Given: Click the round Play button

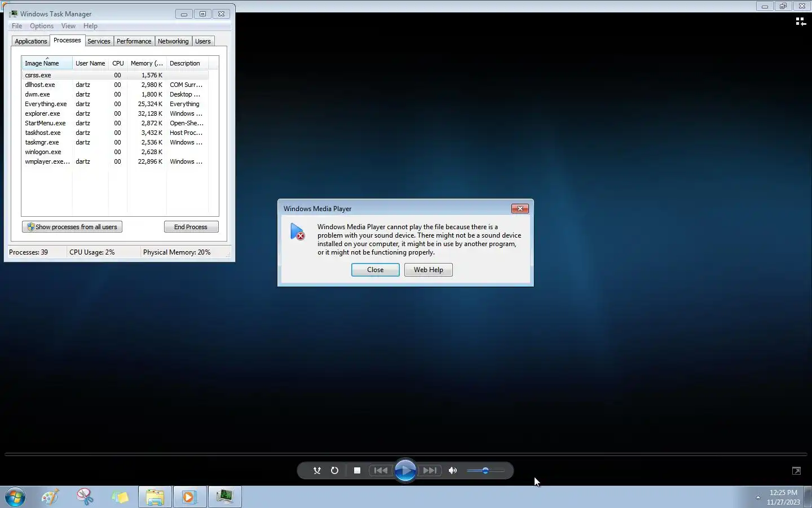Looking at the screenshot, I should pyautogui.click(x=405, y=470).
